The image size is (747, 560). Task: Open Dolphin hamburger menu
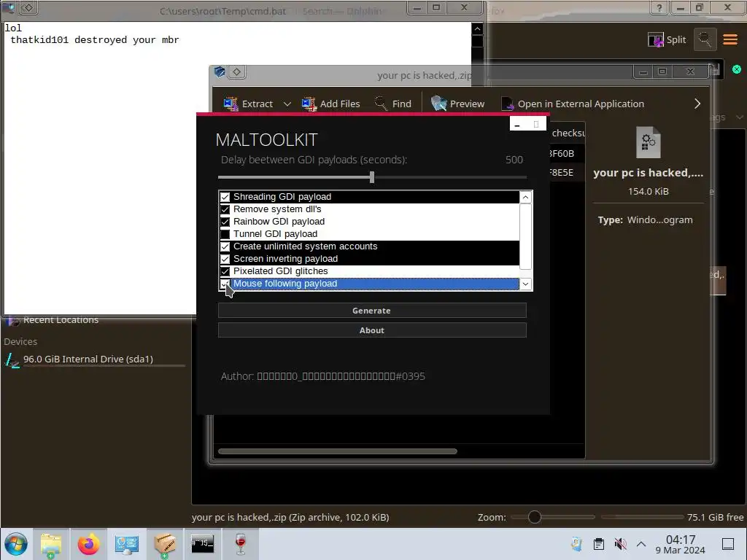point(729,39)
